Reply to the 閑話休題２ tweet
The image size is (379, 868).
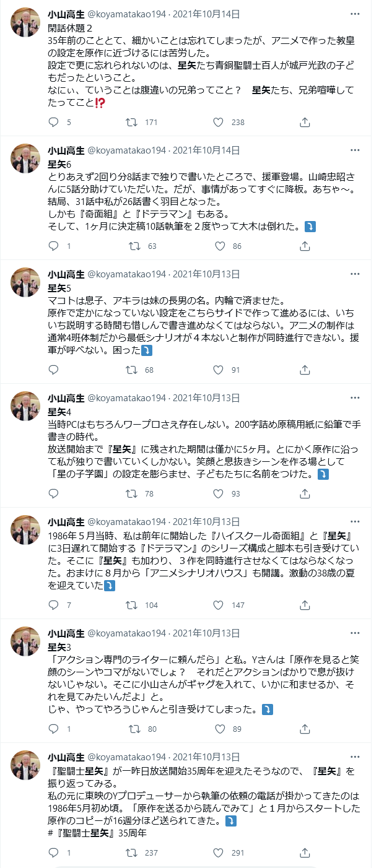click(53, 123)
